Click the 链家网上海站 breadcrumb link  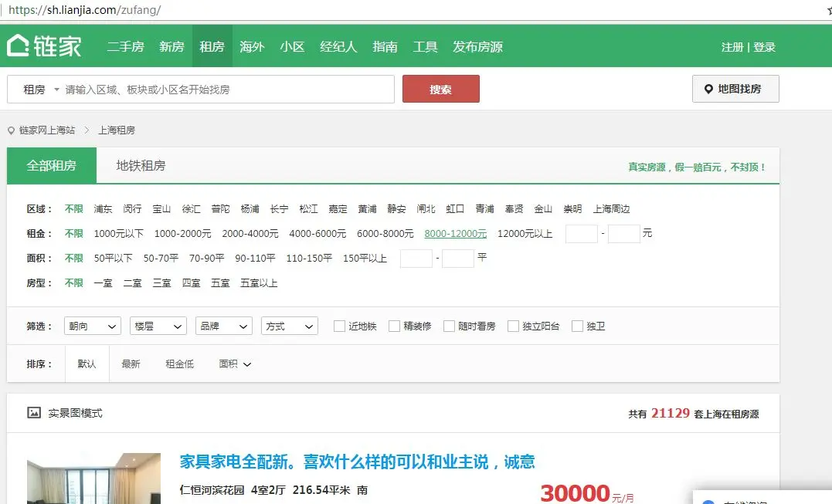47,130
